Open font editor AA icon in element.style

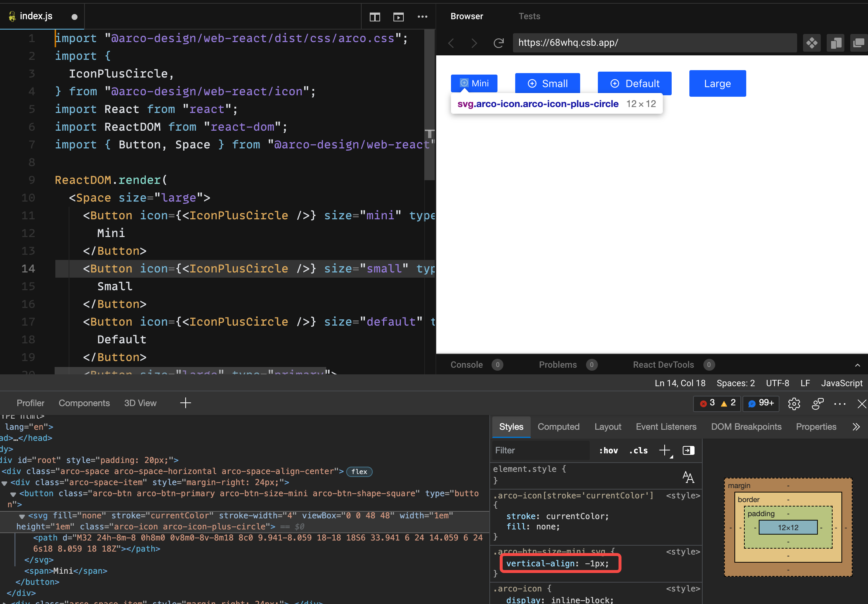[688, 477]
